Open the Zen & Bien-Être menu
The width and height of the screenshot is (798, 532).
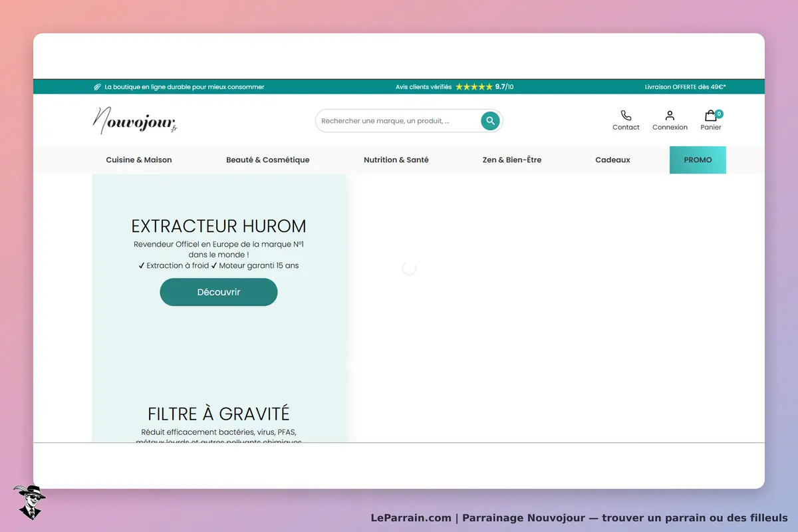point(512,160)
